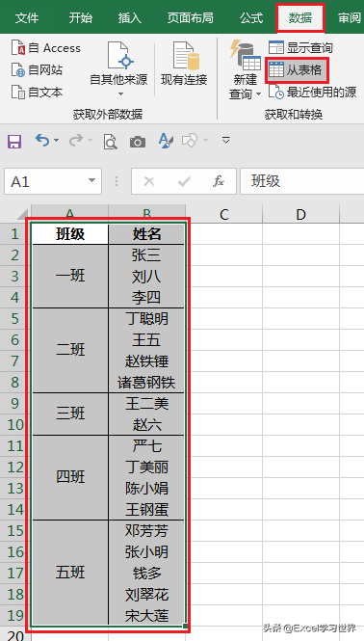
Task: Open print preview icon in quick access
Action: (111, 142)
